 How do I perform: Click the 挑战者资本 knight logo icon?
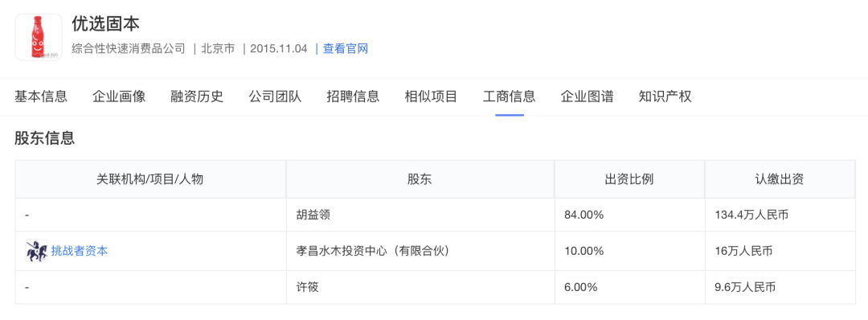point(36,251)
